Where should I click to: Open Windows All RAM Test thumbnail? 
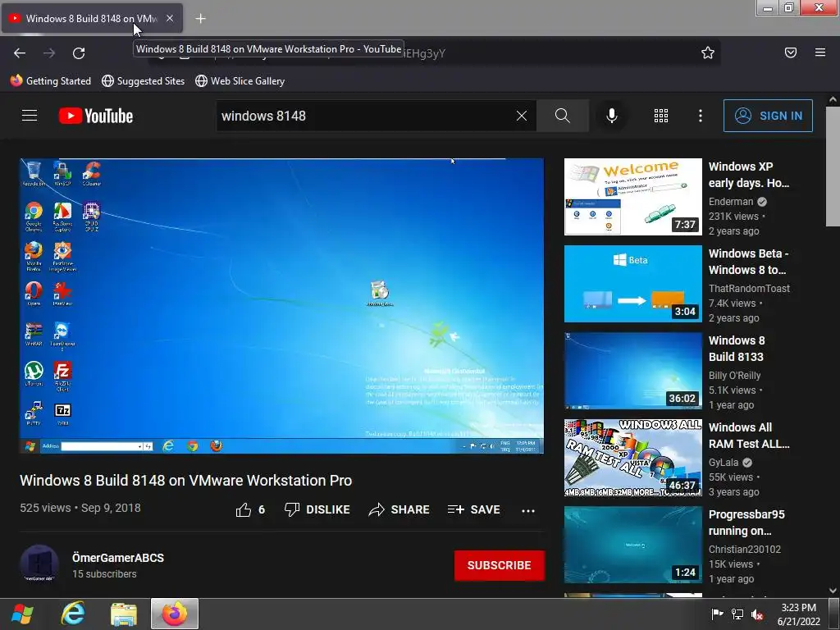[632, 458]
